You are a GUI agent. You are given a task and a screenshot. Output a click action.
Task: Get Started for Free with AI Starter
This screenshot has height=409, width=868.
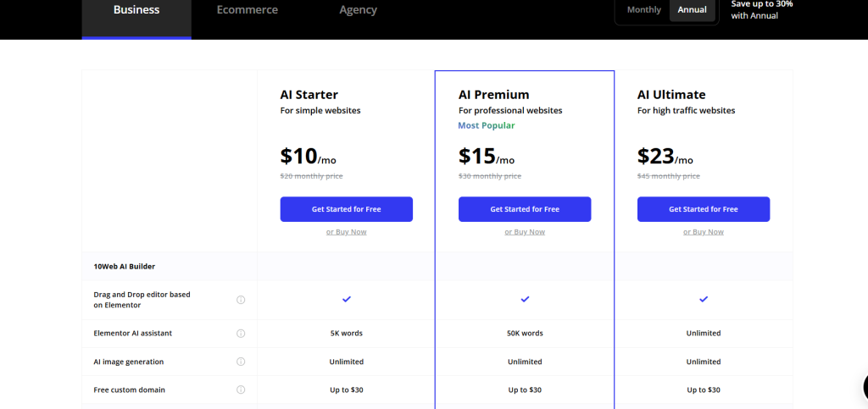(347, 209)
